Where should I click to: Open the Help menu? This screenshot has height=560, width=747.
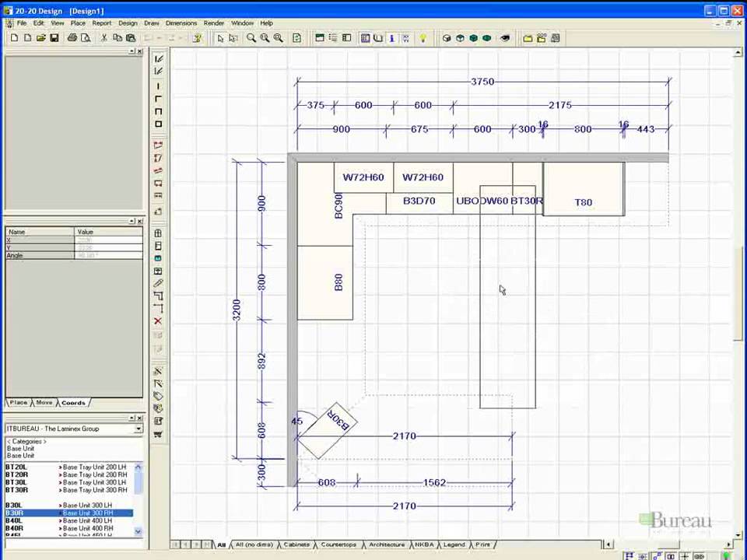tap(266, 23)
